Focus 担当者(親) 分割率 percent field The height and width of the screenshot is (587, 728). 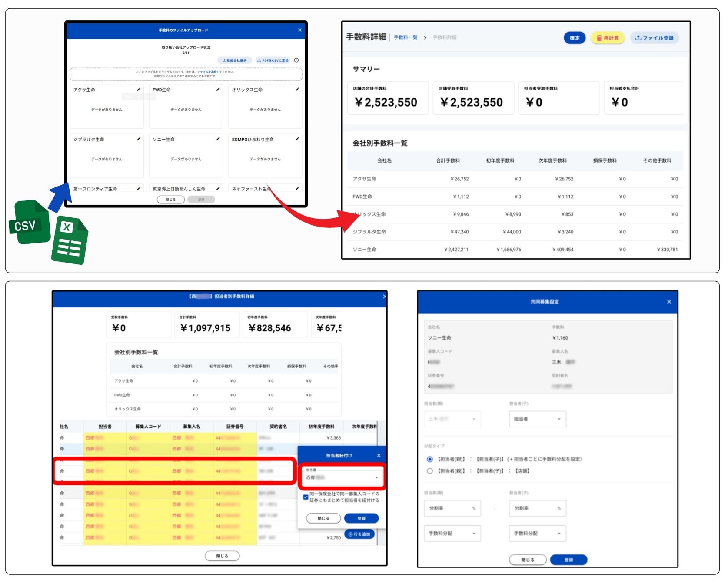(x=452, y=508)
